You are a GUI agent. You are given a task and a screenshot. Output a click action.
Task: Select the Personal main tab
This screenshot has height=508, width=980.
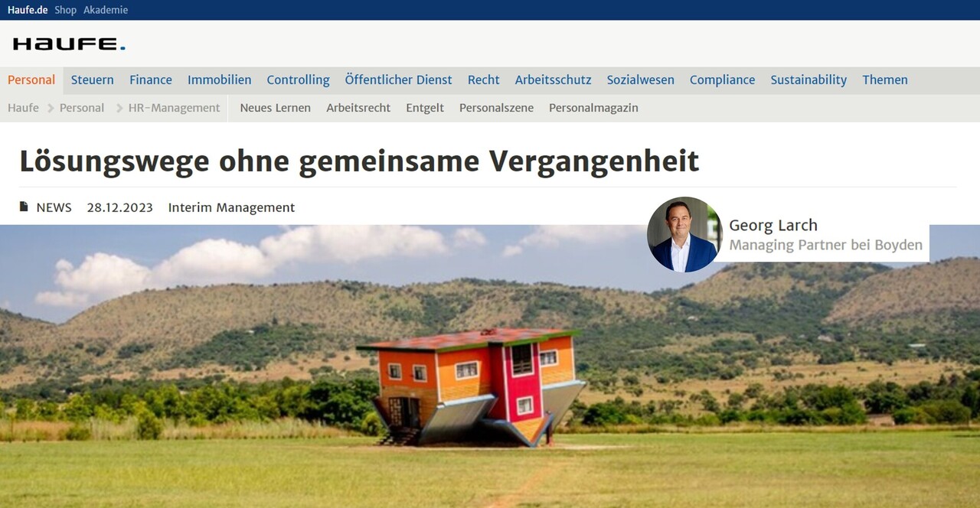[x=31, y=80]
